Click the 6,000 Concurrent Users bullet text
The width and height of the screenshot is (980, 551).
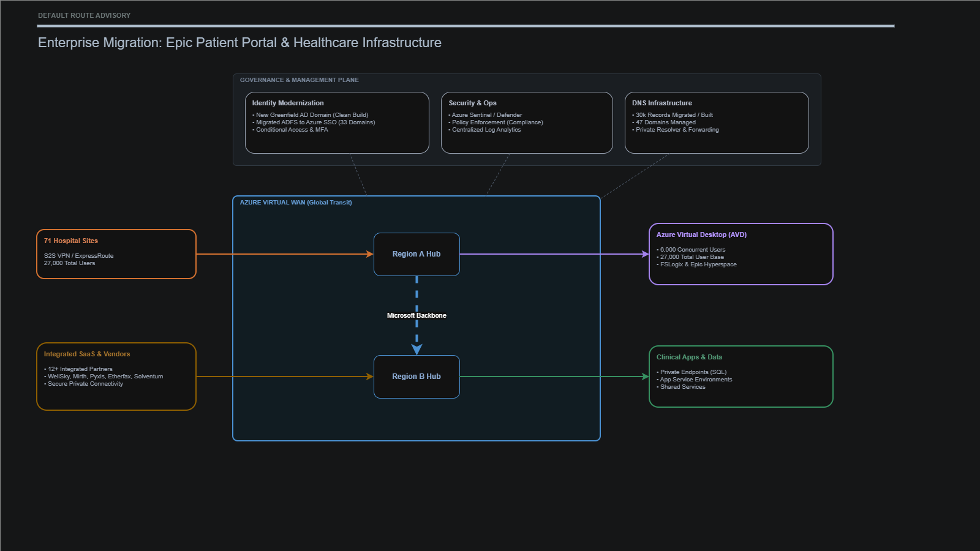692,249
